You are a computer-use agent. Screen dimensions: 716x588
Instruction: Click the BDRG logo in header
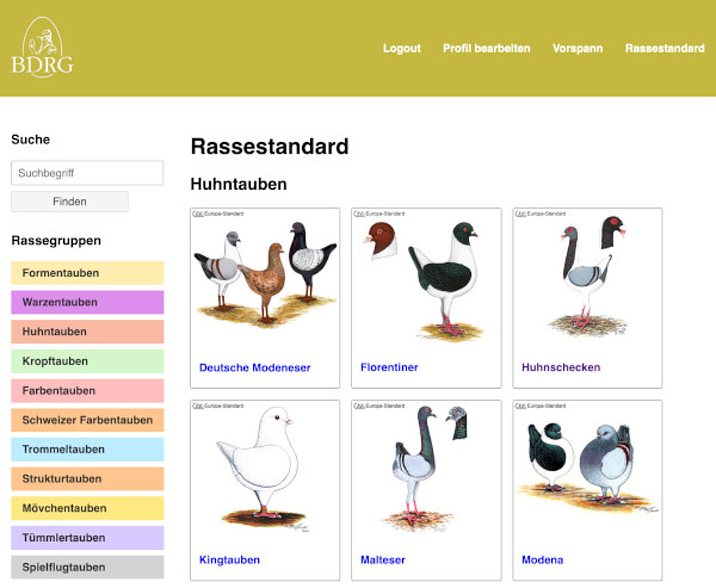pos(43,48)
